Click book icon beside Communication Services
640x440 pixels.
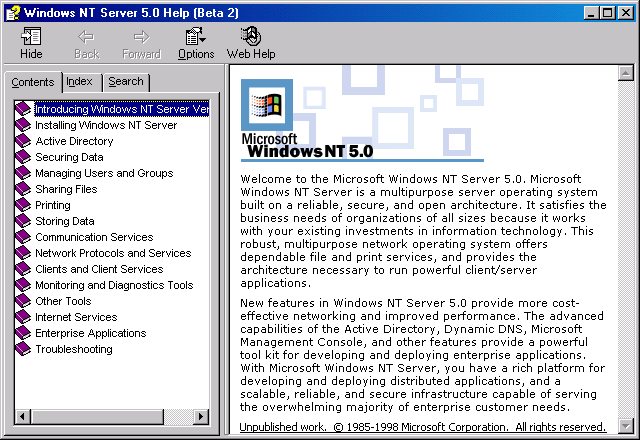pos(23,237)
